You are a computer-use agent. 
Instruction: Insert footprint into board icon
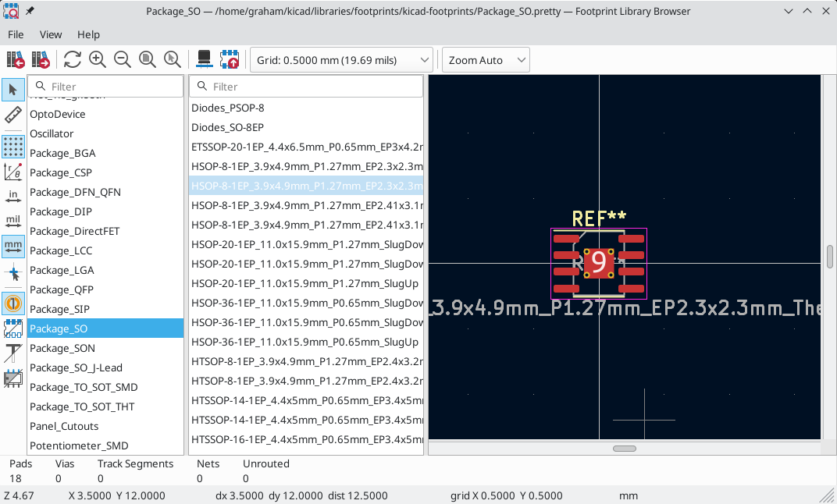coord(230,60)
